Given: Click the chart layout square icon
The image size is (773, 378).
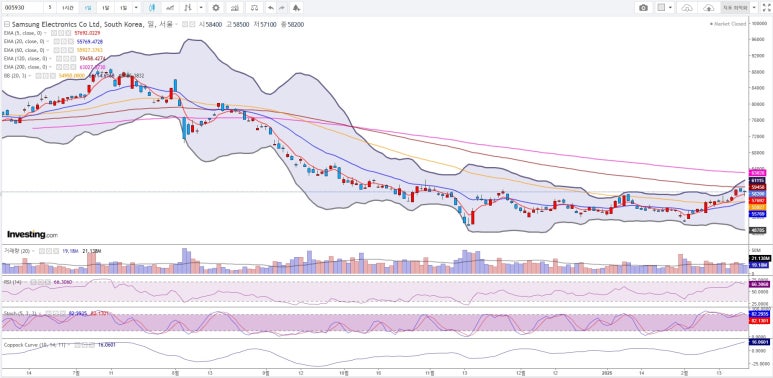Looking at the screenshot, I should [661, 7].
